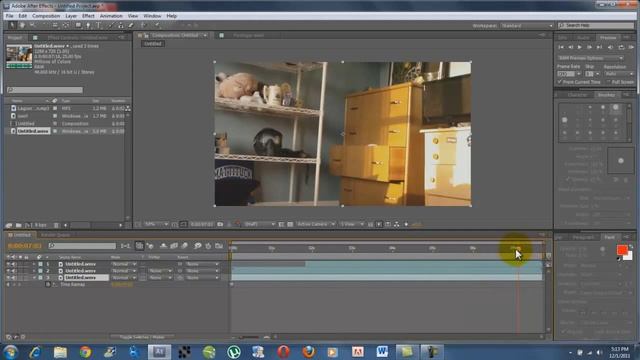The image size is (640, 360).
Task: Select the red foreground color swatch
Action: point(622,250)
